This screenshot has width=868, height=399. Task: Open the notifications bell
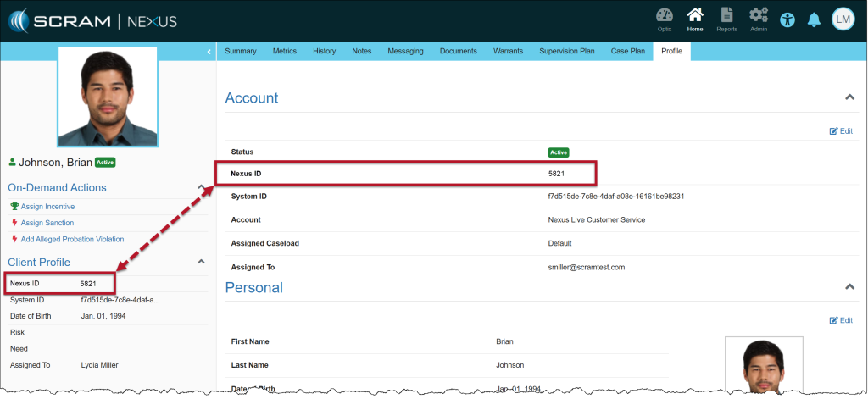click(814, 19)
